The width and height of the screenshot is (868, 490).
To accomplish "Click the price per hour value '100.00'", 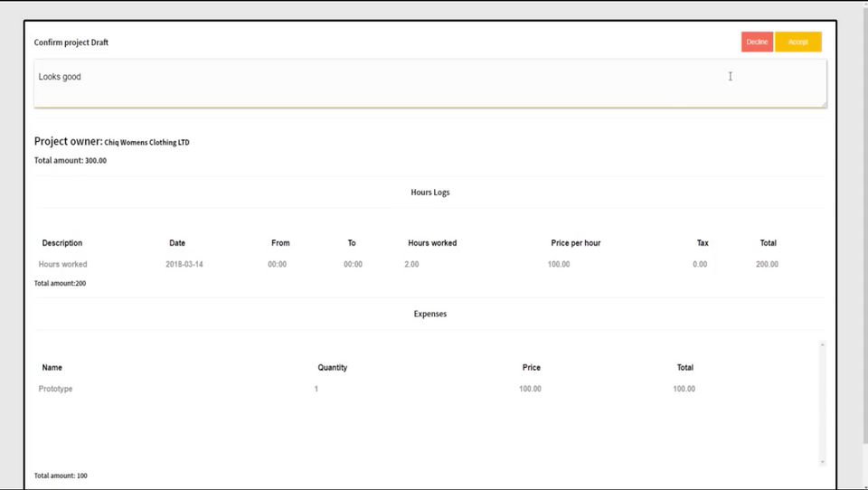I will click(559, 264).
